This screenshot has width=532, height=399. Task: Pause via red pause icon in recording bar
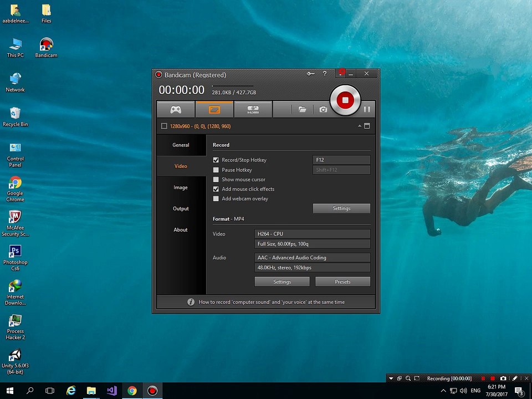click(x=483, y=378)
